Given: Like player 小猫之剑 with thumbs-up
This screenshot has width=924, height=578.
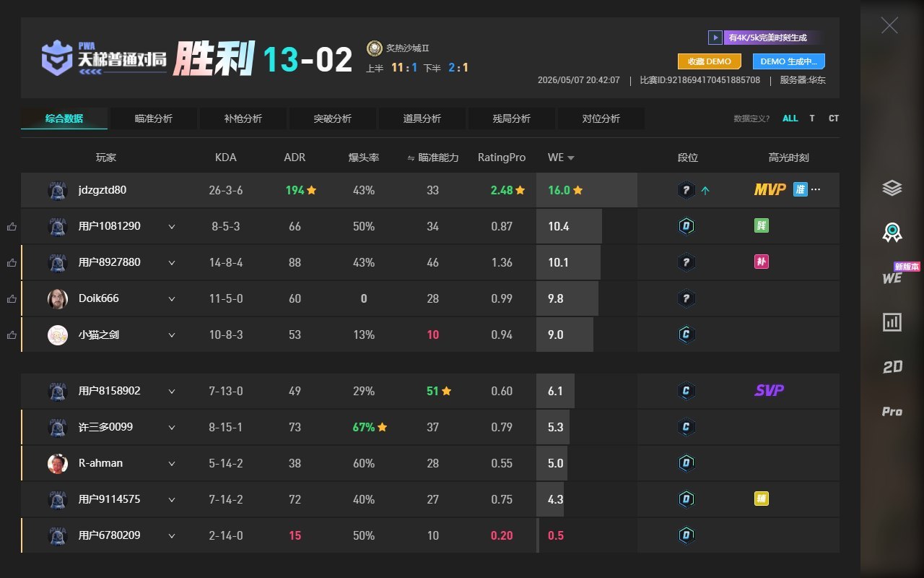Looking at the screenshot, I should coord(12,335).
